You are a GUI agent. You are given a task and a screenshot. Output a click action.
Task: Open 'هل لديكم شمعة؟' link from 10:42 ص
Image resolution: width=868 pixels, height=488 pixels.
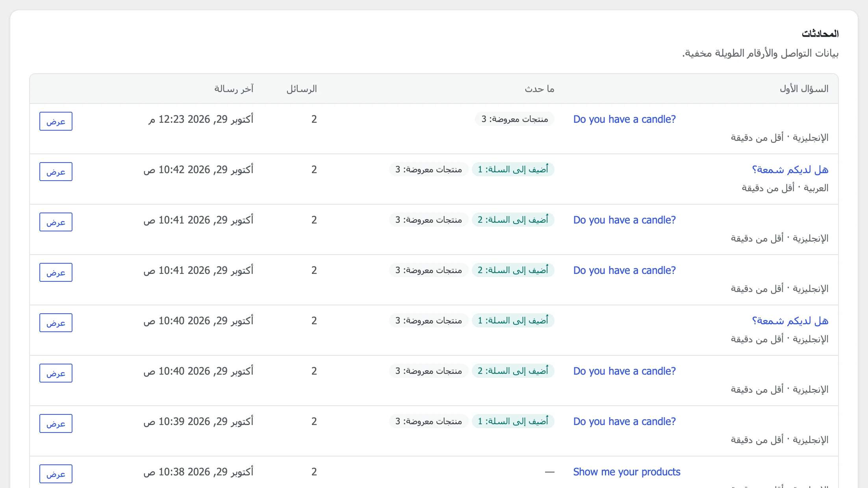(x=790, y=170)
